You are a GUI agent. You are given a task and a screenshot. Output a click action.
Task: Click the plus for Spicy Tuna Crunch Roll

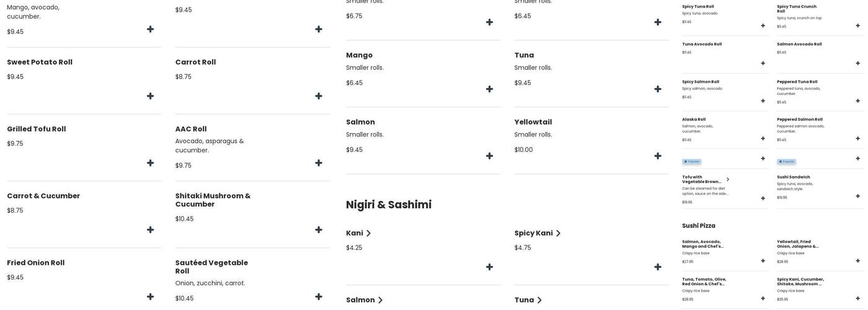(x=858, y=26)
